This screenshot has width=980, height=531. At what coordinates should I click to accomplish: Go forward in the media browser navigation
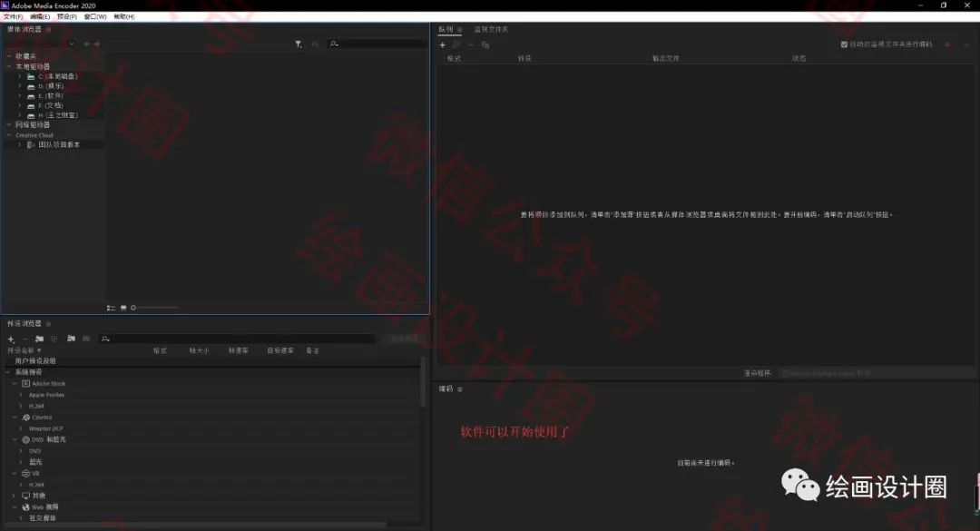(96, 44)
